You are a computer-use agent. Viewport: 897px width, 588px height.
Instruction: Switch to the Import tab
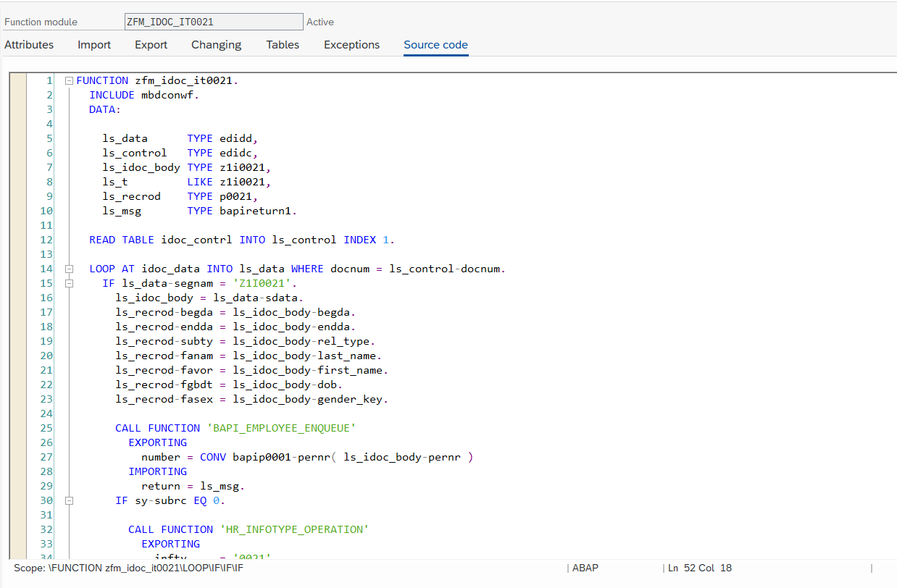pyautogui.click(x=94, y=45)
